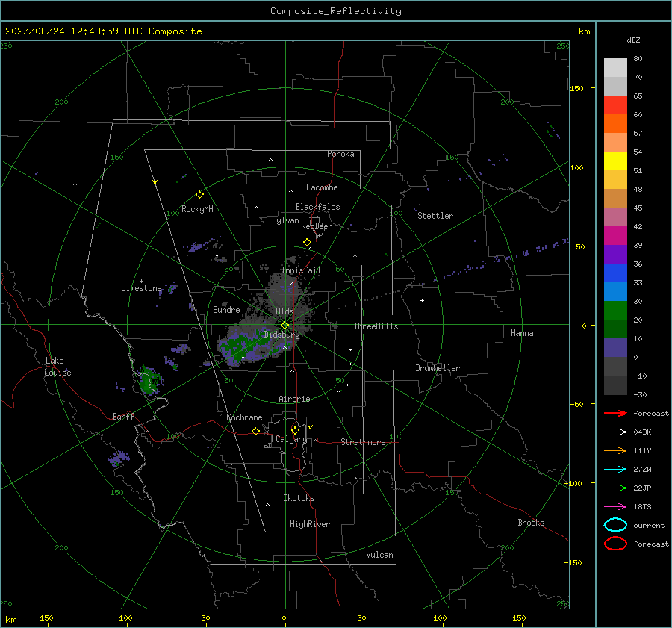Click the Composite_Reflectivity title text
This screenshot has width=672, height=628.
point(336,11)
